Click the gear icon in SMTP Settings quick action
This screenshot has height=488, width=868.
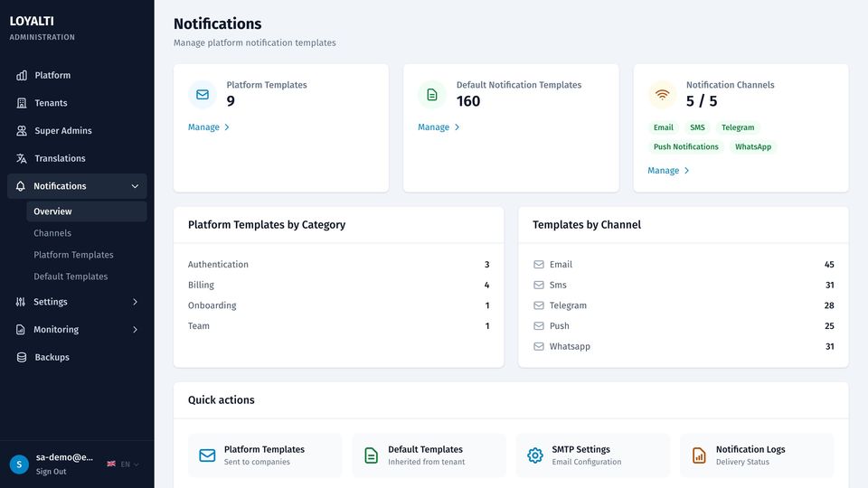pos(534,455)
